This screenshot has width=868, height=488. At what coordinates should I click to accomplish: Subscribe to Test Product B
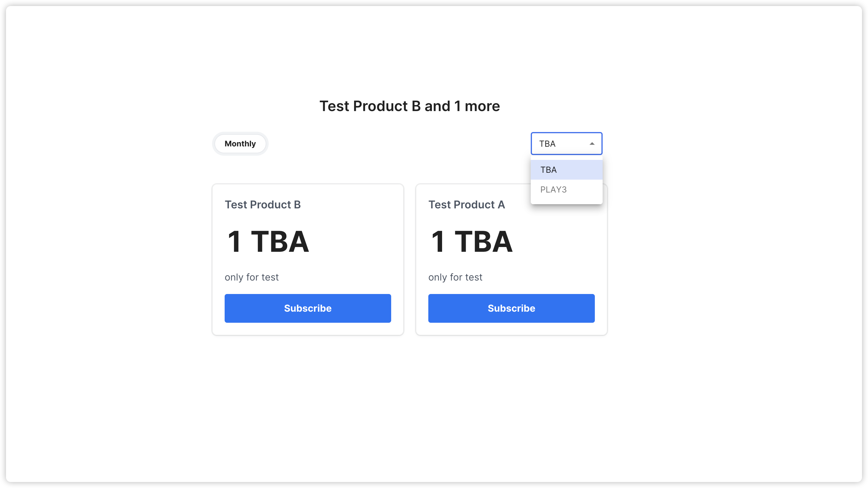pyautogui.click(x=308, y=308)
